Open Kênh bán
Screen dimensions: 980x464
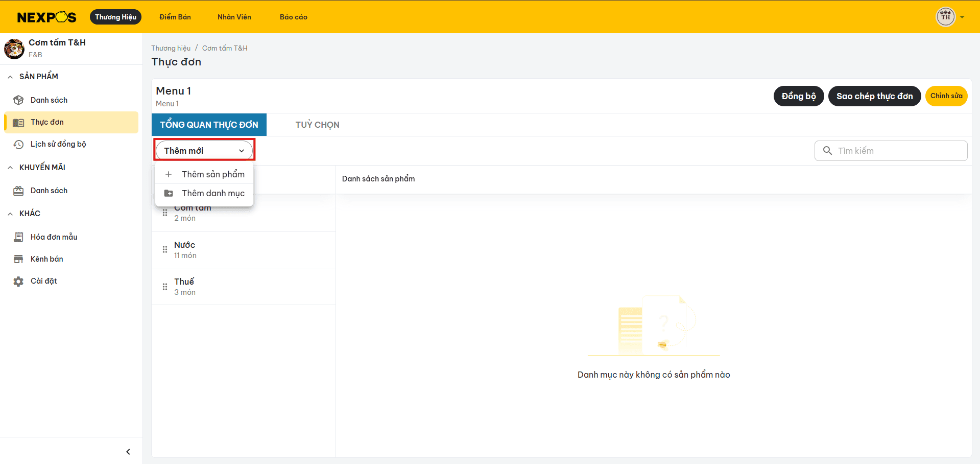coord(47,259)
